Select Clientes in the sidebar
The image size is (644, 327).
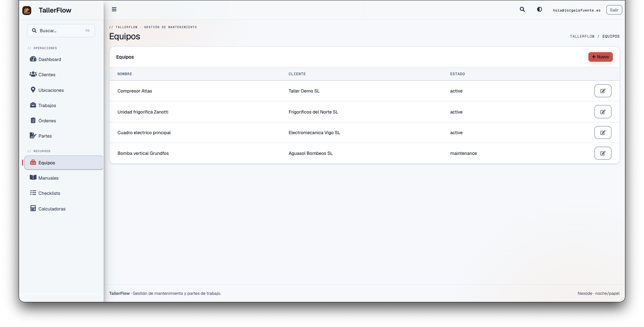(x=47, y=75)
